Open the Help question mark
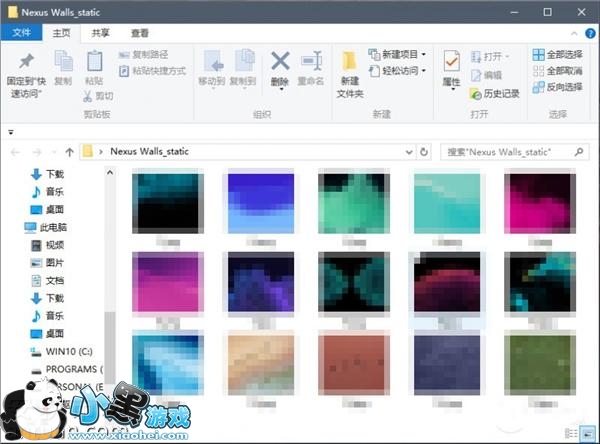Viewport: 600px width, 444px height. click(591, 33)
